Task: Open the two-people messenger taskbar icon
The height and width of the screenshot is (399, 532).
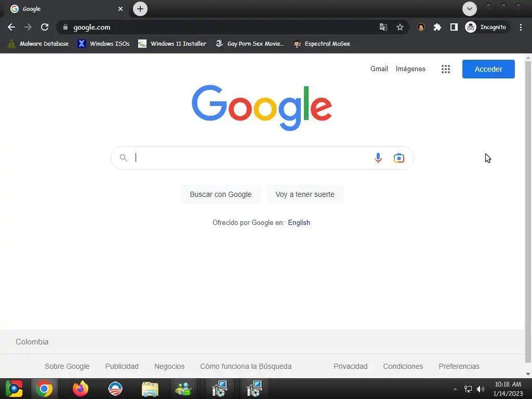Action: [x=183, y=389]
